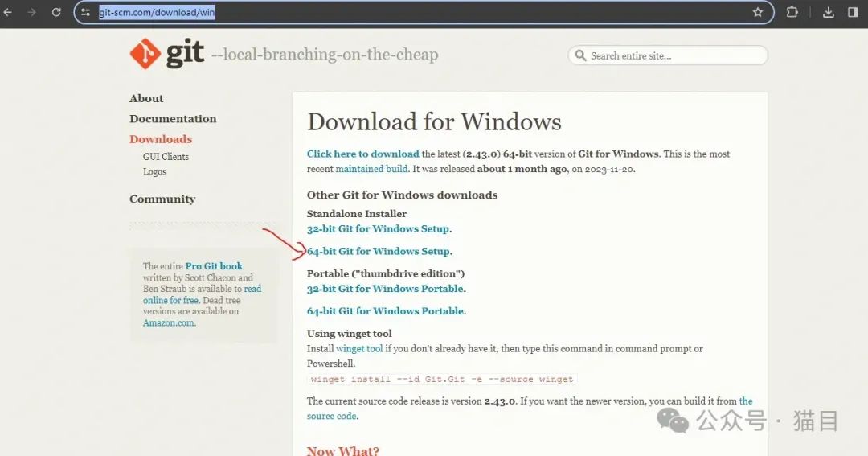Open the About section in the sidebar
This screenshot has width=868, height=456.
point(146,98)
